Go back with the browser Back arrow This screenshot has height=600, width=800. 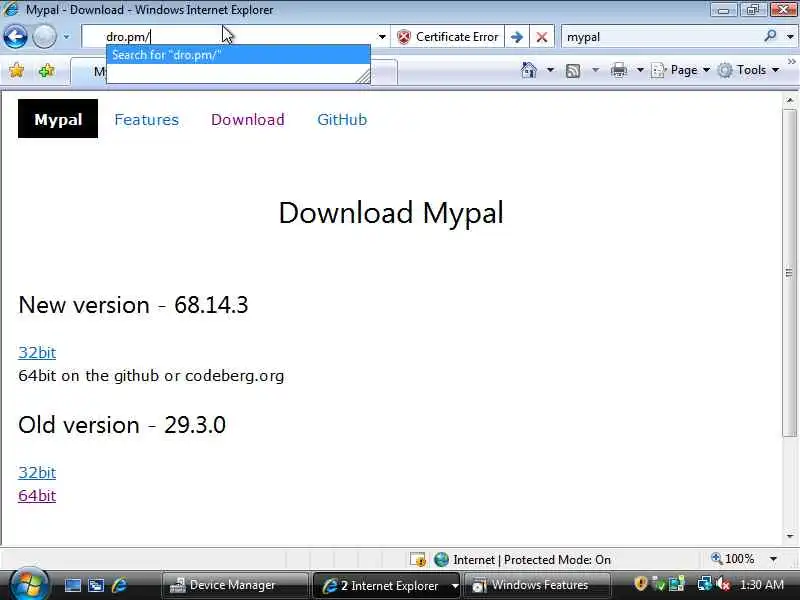coord(15,37)
